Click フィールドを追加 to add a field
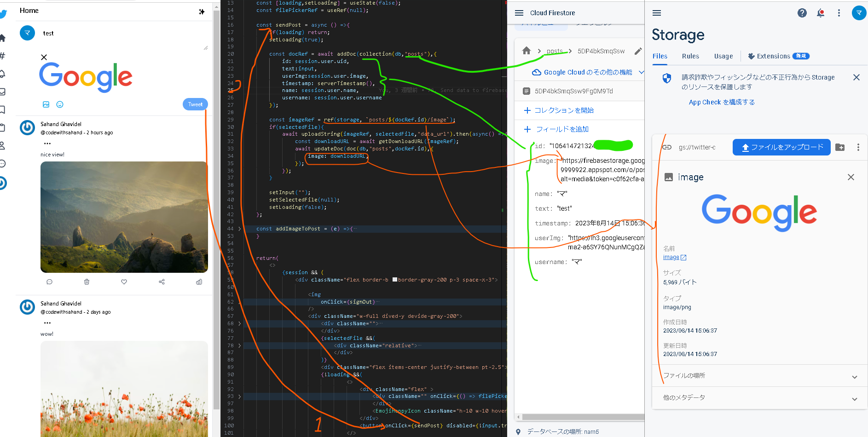The width and height of the screenshot is (868, 437). tap(556, 129)
